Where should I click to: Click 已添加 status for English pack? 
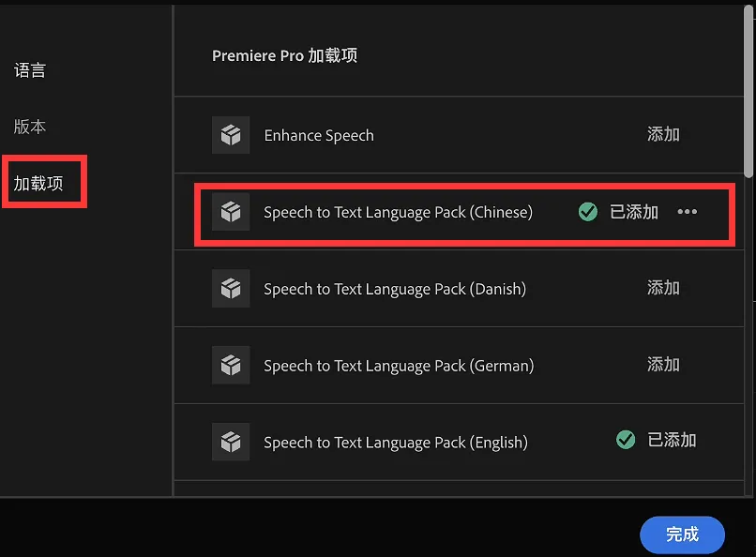[x=672, y=440]
